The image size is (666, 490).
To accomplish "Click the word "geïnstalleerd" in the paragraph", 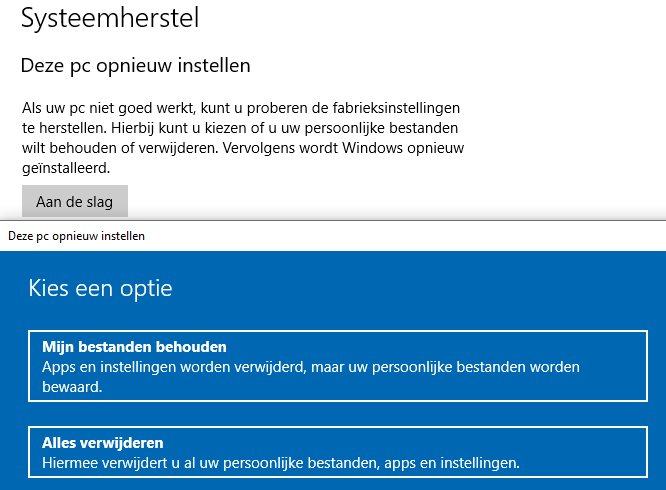I will (x=65, y=168).
